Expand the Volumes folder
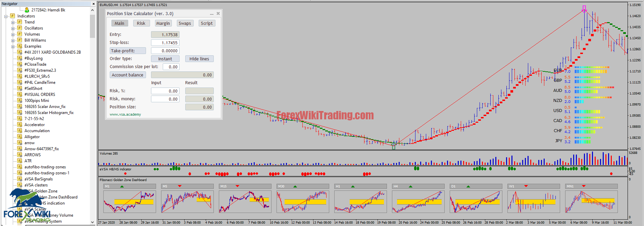 click(x=13, y=34)
